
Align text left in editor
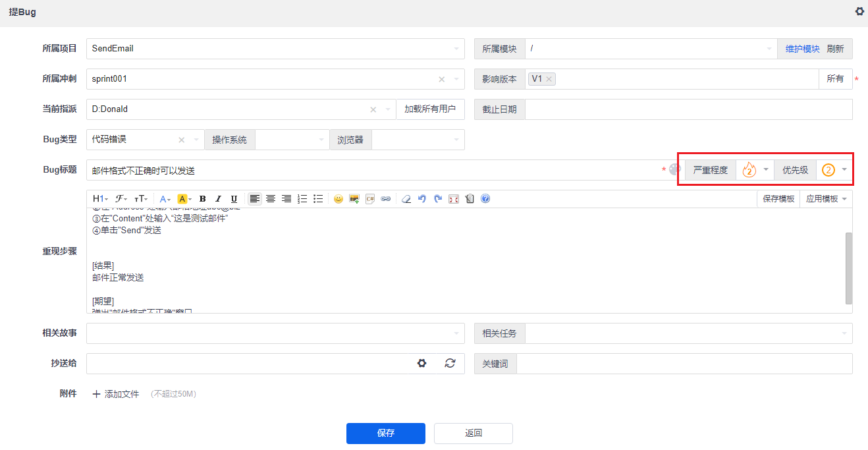point(254,198)
